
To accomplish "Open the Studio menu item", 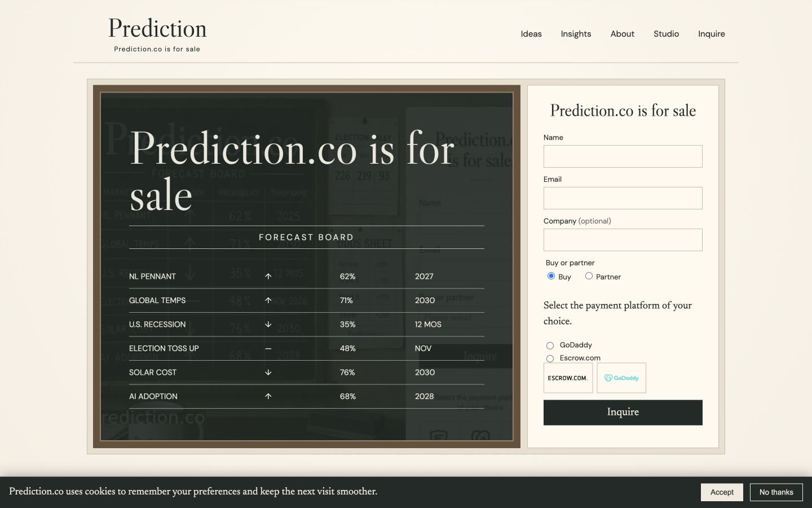I will [666, 34].
